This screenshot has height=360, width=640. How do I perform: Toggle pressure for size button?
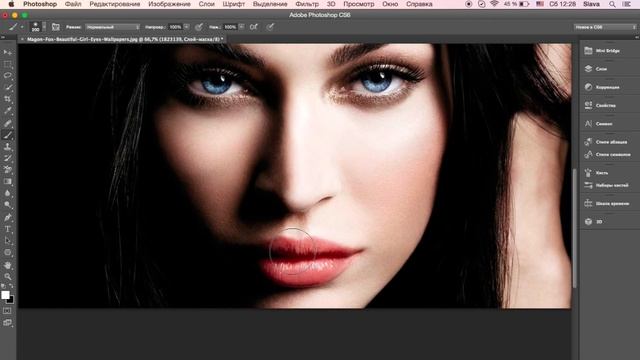coord(270,27)
